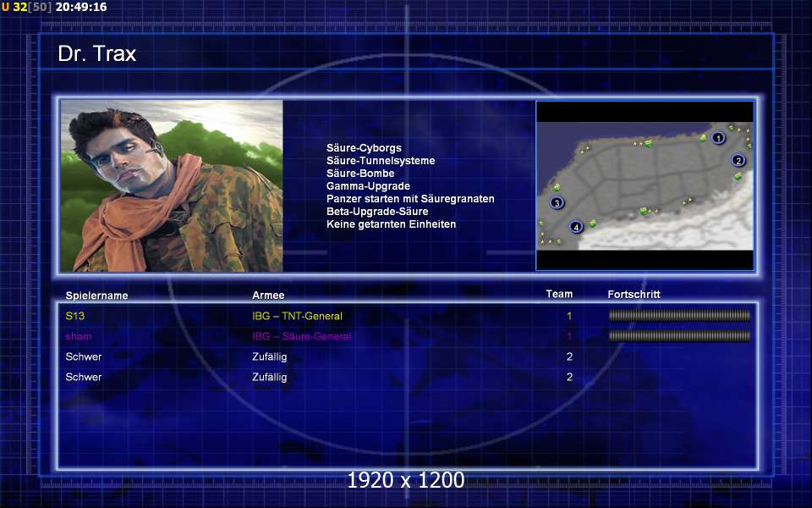Click the Dr. Trax general portrait
Image resolution: width=812 pixels, height=508 pixels.
point(172,185)
